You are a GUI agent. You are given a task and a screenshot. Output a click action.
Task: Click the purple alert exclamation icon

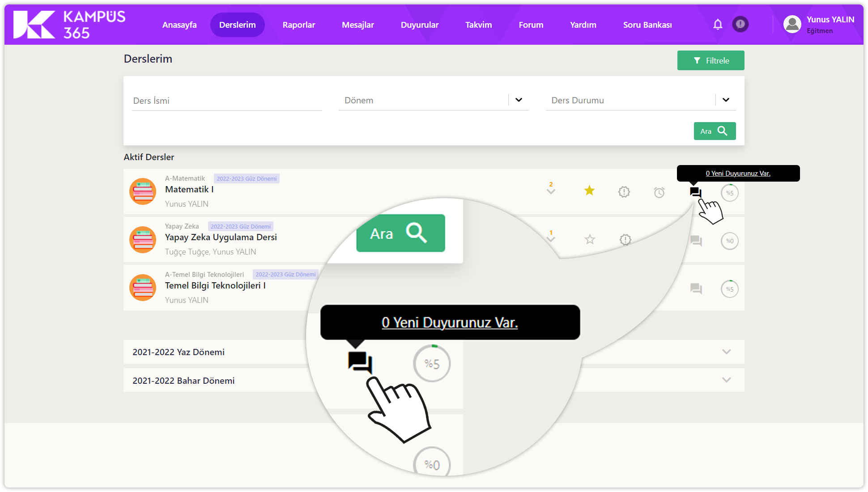click(x=740, y=24)
